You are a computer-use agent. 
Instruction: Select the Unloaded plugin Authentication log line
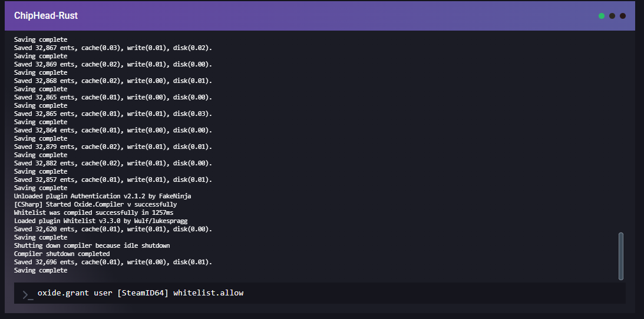click(x=103, y=196)
